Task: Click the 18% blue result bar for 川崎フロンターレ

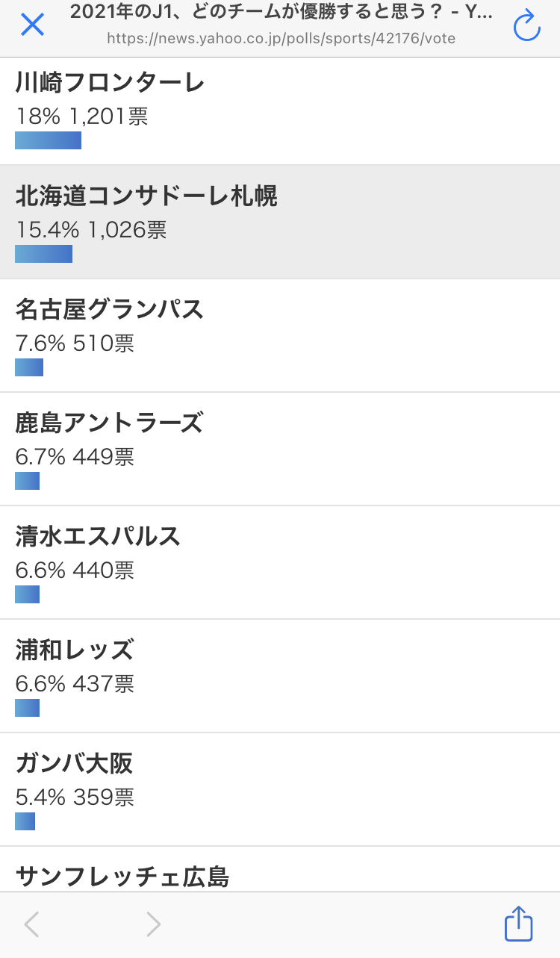Action: [x=48, y=140]
